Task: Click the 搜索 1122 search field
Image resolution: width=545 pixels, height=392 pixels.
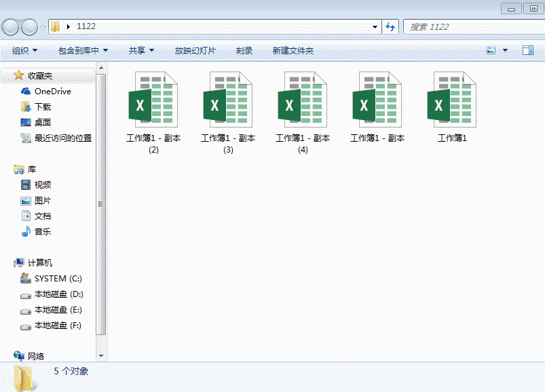Action: (474, 26)
